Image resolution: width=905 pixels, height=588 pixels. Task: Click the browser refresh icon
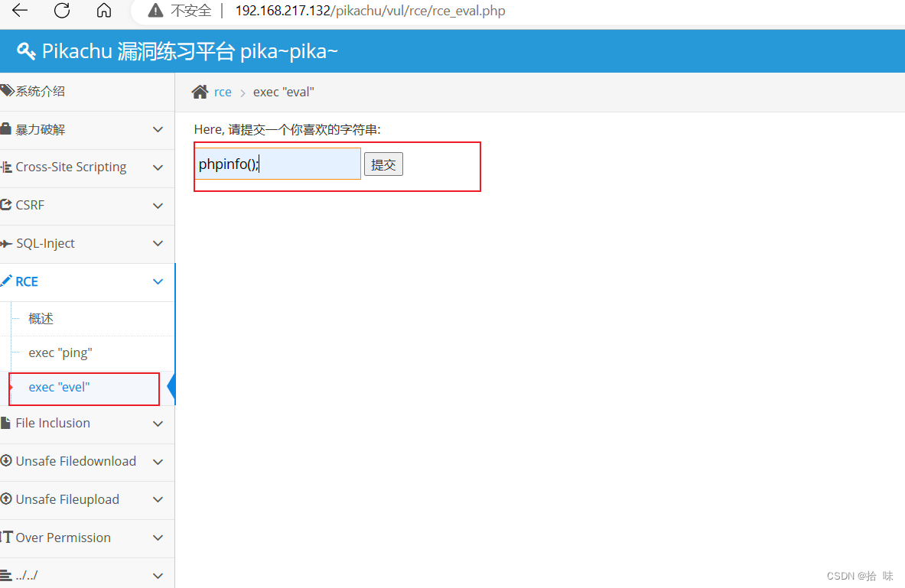coord(62,11)
